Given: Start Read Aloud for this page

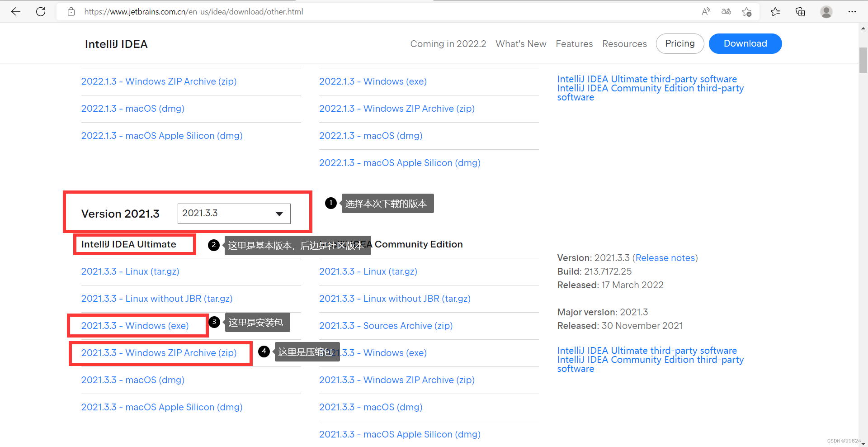Looking at the screenshot, I should coord(705,11).
